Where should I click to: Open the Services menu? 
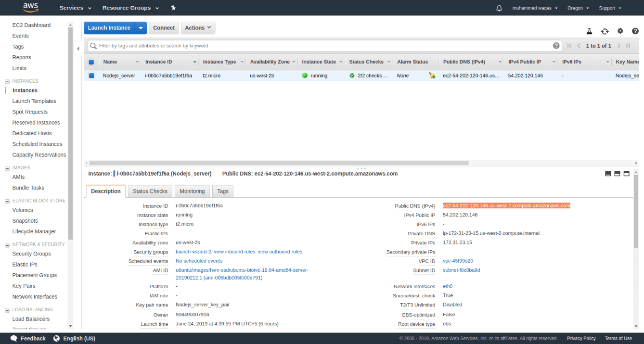click(71, 8)
